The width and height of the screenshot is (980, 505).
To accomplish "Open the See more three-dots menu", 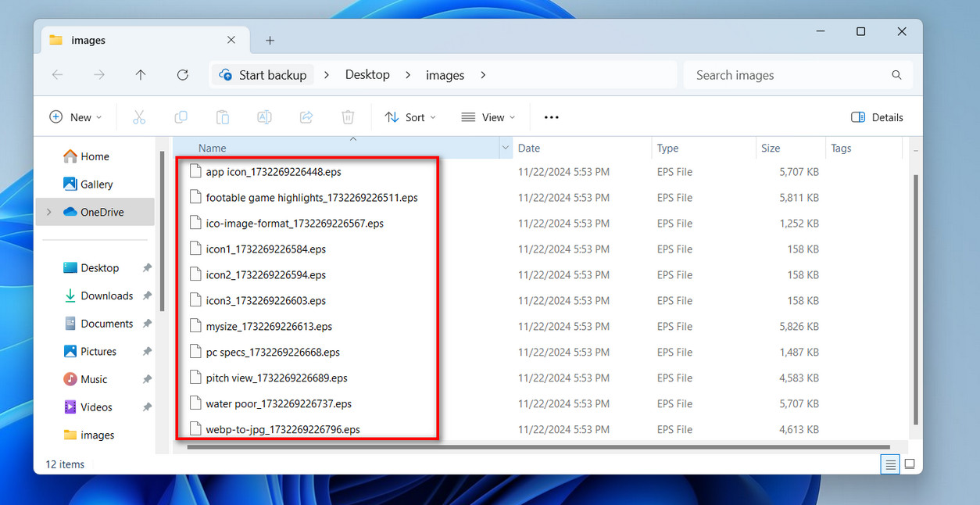I will click(x=552, y=117).
